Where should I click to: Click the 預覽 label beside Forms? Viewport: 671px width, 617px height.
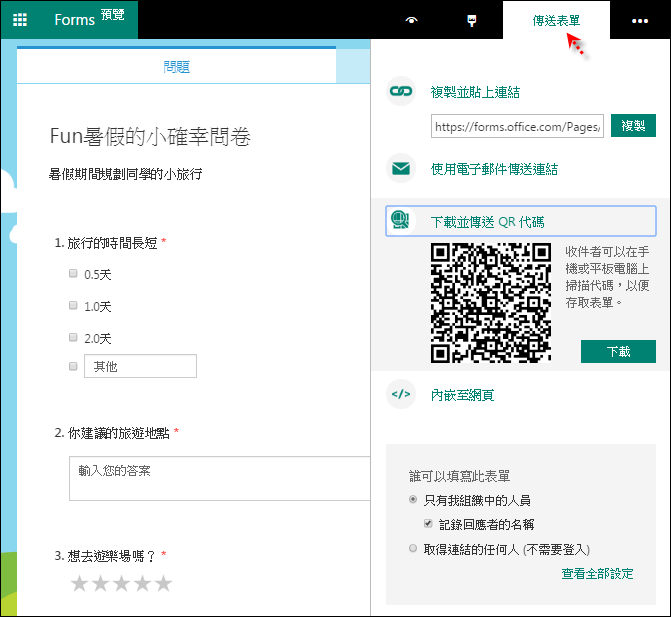113,15
